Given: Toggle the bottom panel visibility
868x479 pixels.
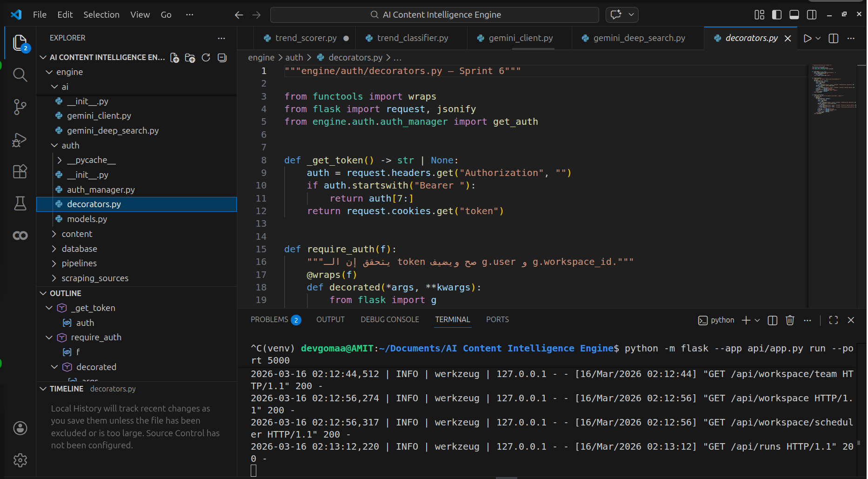Looking at the screenshot, I should click(794, 15).
